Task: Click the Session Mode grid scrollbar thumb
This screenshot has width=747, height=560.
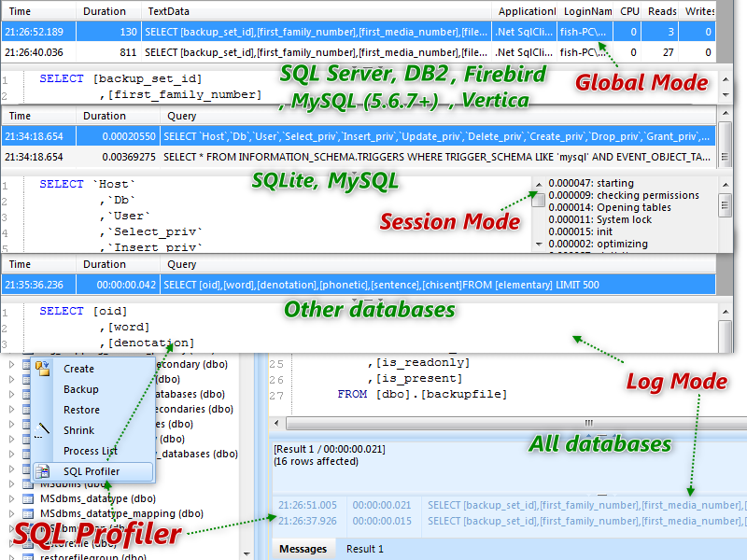Action: point(725,143)
